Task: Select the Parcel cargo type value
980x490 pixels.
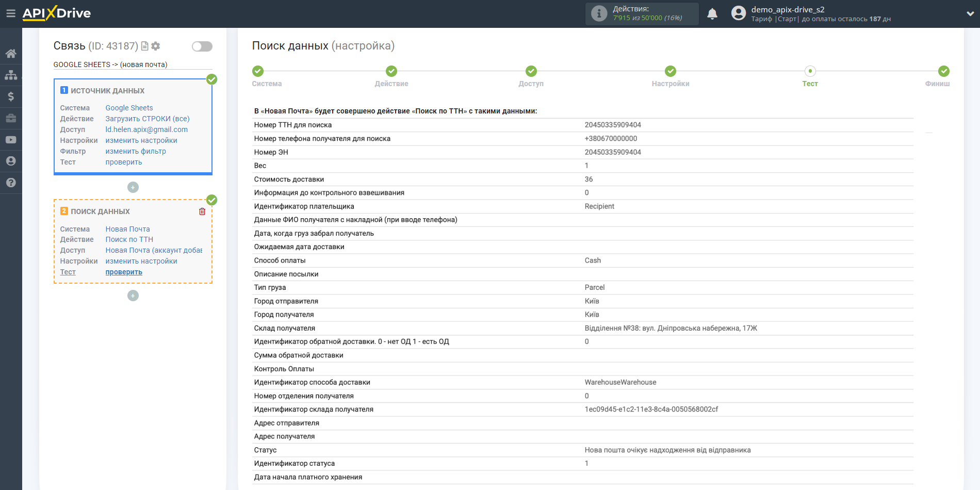Action: [x=595, y=287]
